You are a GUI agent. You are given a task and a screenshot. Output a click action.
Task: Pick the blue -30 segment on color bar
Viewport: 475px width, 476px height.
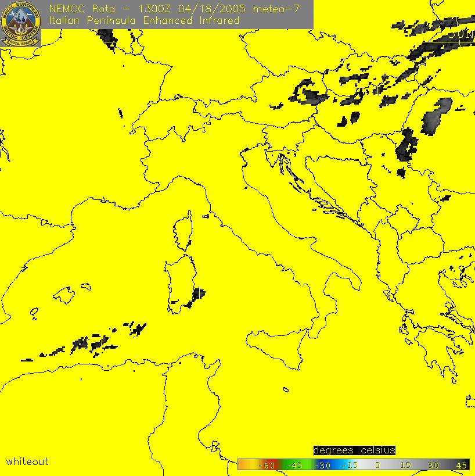tap(322, 465)
